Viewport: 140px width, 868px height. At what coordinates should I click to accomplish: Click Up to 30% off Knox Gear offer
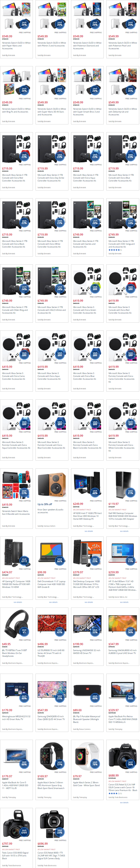45,504
